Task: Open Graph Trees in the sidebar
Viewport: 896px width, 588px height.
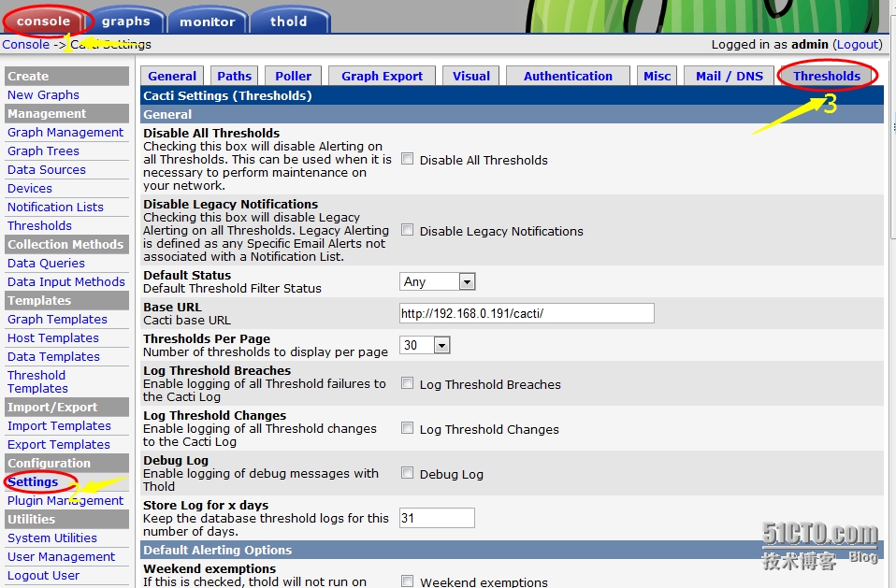Action: click(43, 151)
